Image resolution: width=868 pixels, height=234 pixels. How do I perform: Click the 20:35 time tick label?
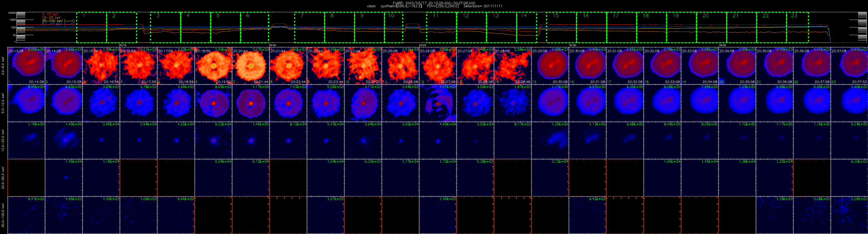pyautogui.click(x=722, y=45)
